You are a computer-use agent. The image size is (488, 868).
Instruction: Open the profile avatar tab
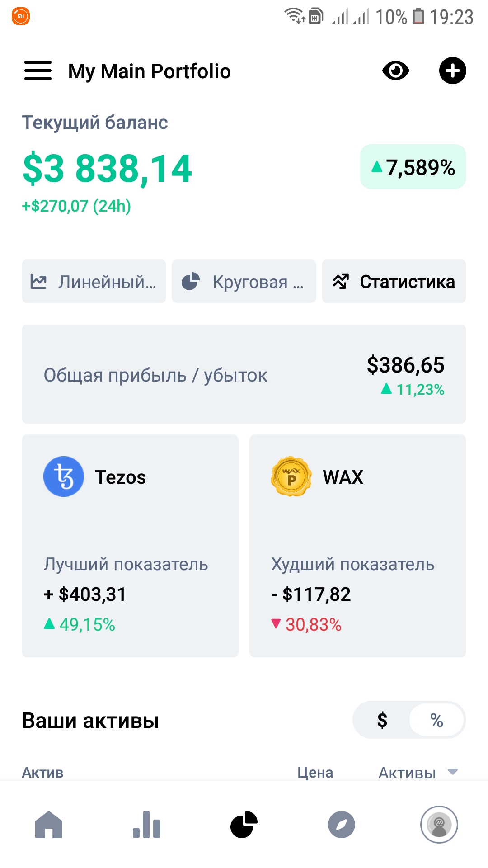click(439, 825)
